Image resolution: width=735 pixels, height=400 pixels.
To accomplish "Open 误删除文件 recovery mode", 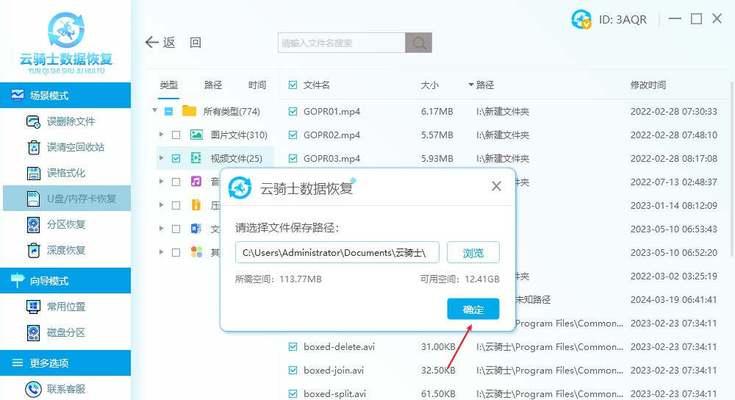I will (60, 122).
